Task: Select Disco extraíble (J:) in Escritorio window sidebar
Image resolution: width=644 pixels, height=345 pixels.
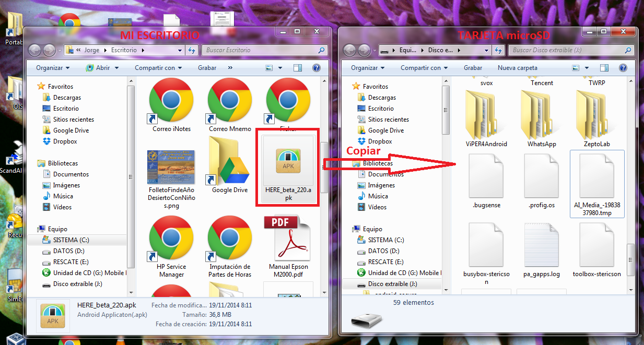Action: tap(77, 284)
